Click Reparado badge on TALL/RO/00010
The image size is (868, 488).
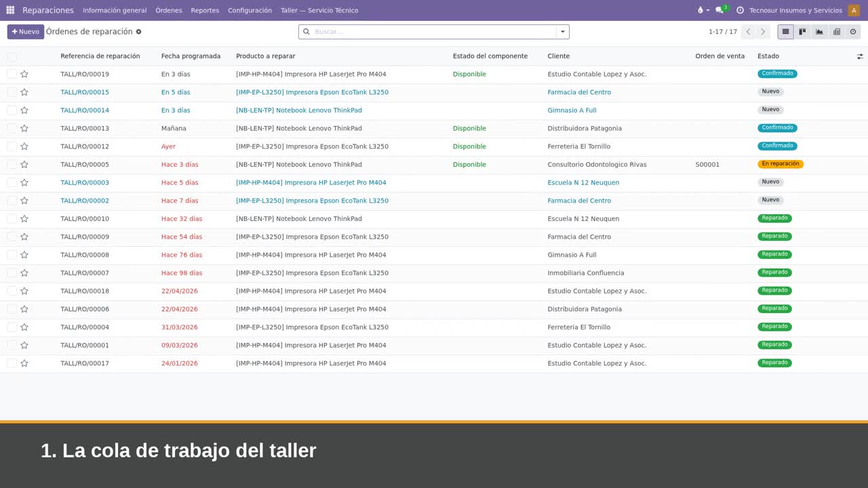point(774,218)
